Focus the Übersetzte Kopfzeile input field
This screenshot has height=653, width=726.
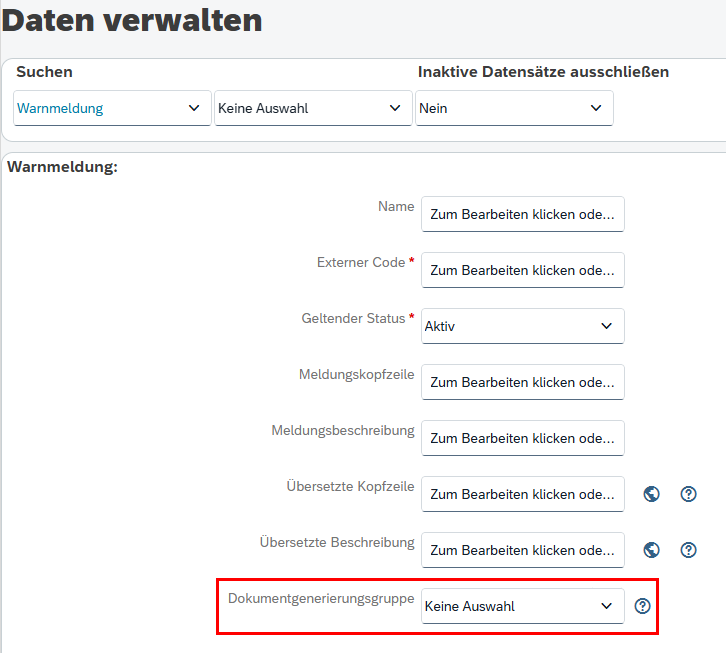[522, 494]
